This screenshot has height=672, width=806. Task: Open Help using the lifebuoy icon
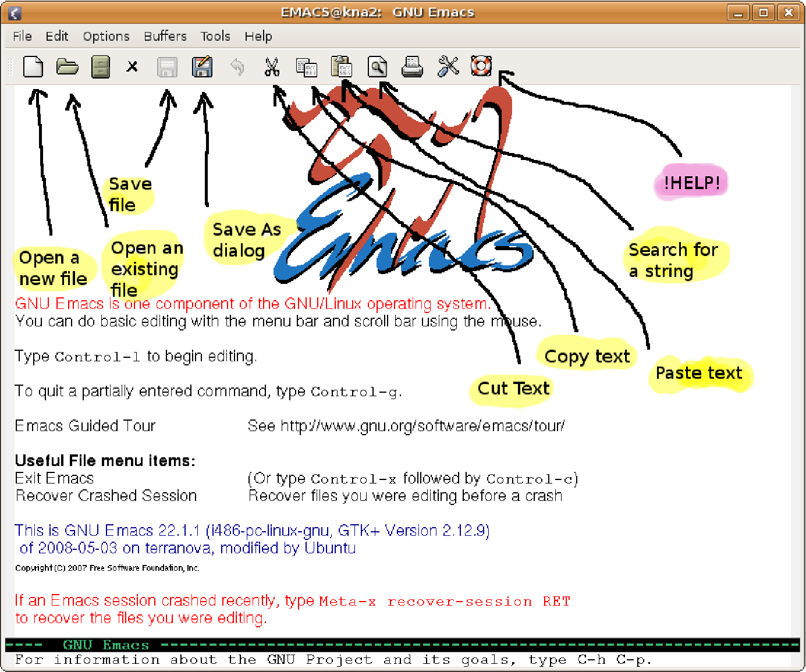pyautogui.click(x=481, y=66)
